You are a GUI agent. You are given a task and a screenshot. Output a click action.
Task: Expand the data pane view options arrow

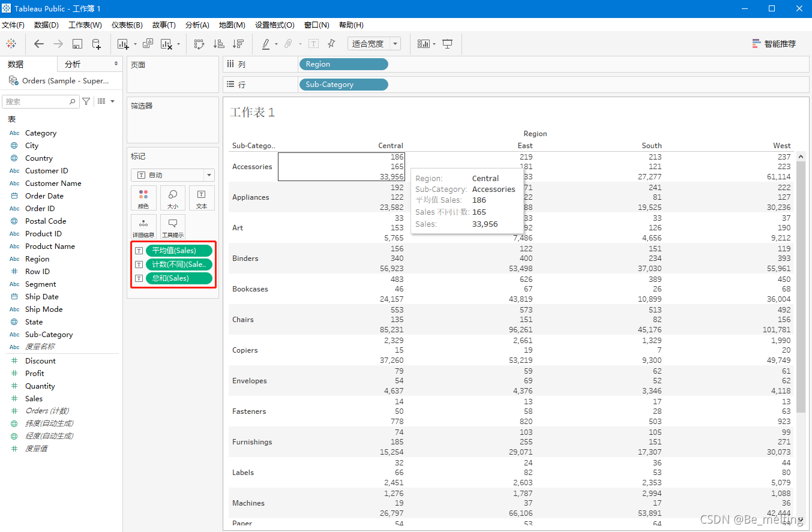point(112,101)
